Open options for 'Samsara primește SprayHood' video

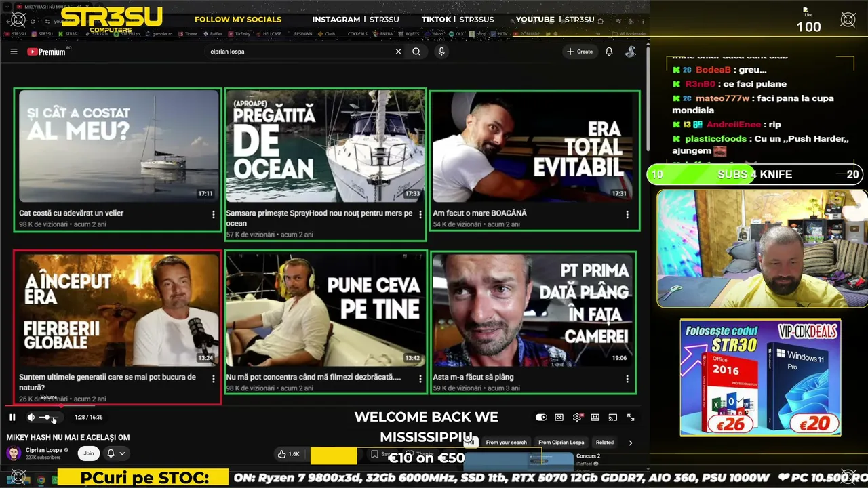[x=420, y=215]
